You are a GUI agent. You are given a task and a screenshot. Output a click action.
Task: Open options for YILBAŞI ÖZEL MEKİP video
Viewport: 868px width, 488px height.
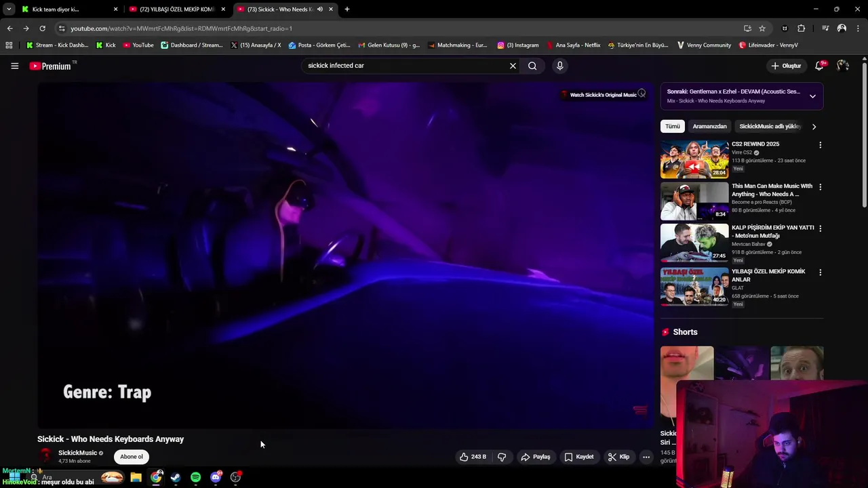tap(820, 272)
